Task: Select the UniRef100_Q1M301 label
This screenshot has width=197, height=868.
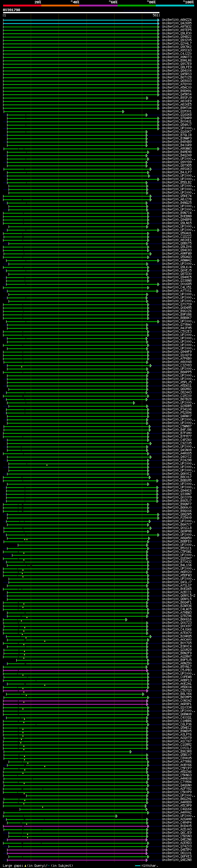Action: coord(177,111)
